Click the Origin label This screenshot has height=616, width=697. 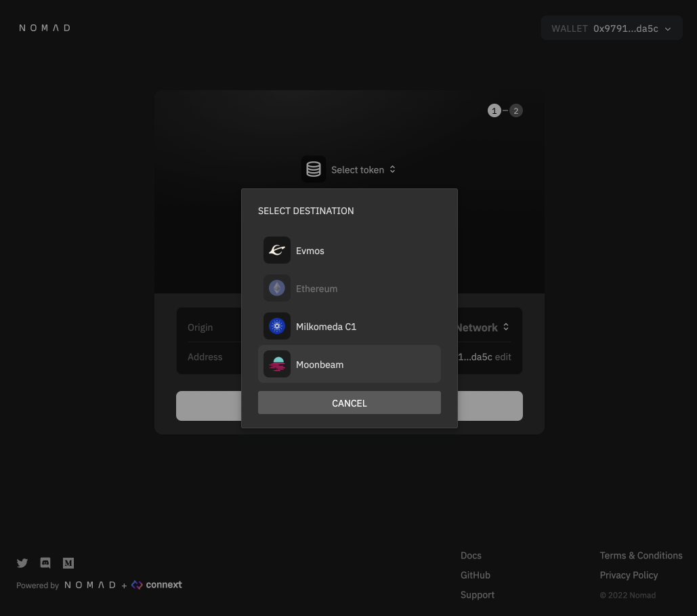200,327
